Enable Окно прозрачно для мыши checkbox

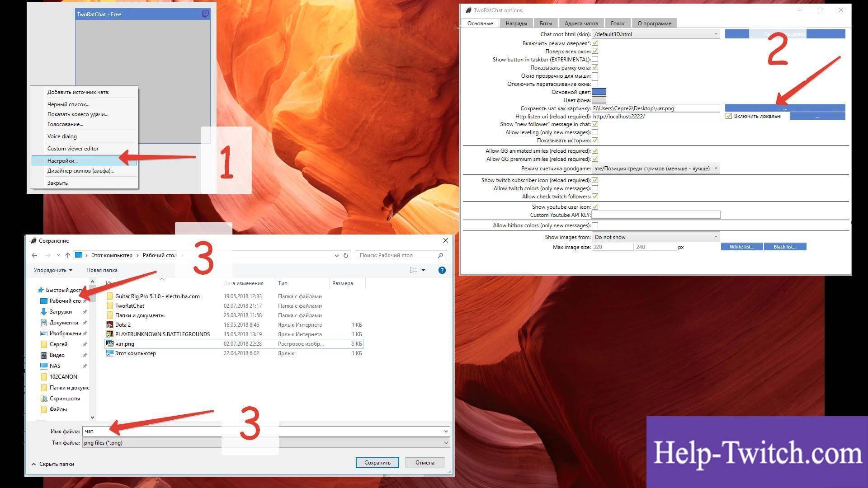595,75
